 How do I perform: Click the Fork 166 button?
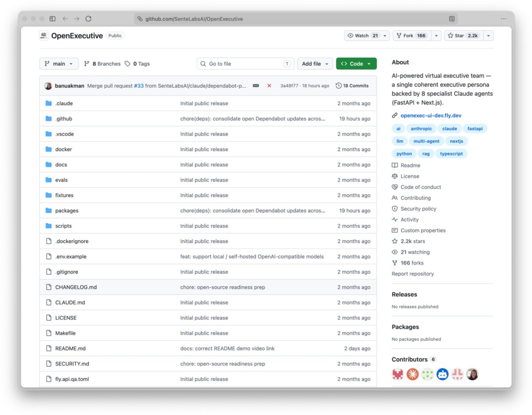[411, 36]
